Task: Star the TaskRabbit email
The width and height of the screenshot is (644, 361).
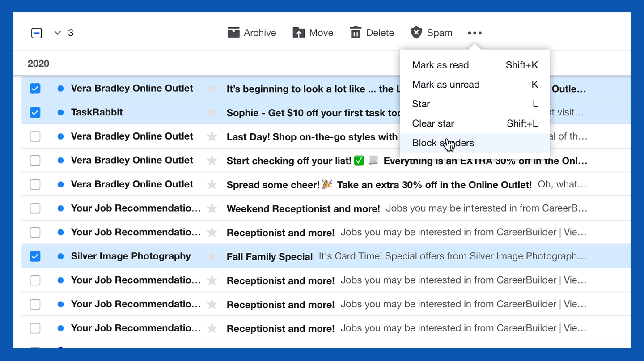Action: (x=211, y=112)
